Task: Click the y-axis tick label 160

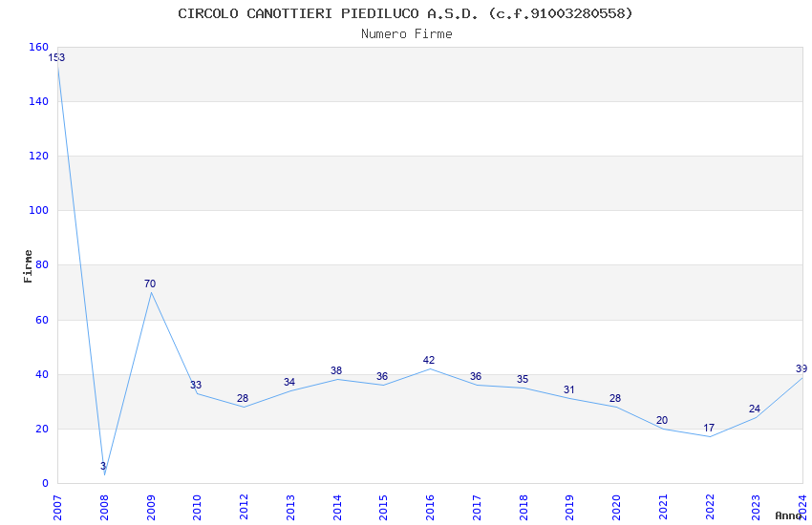Action: [x=39, y=47]
